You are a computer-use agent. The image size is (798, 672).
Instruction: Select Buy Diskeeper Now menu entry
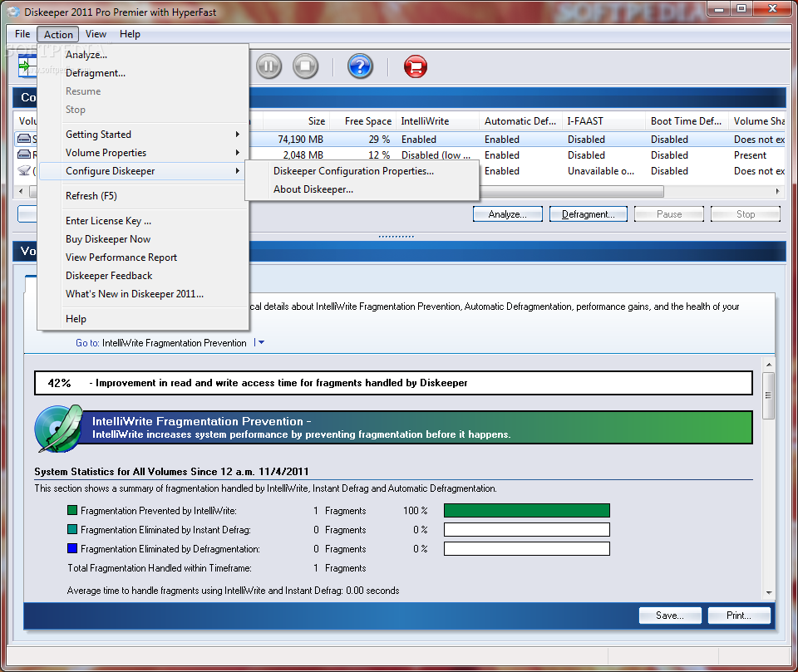144,239
